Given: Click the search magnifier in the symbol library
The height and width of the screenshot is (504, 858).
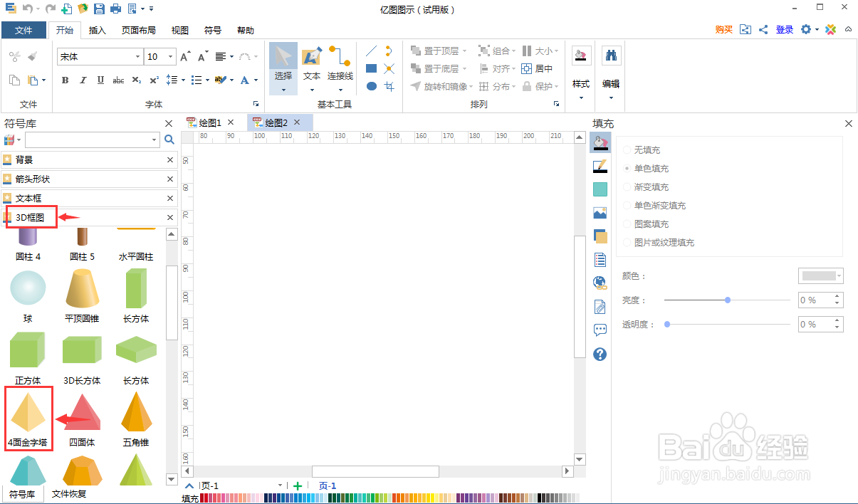Looking at the screenshot, I should [168, 140].
